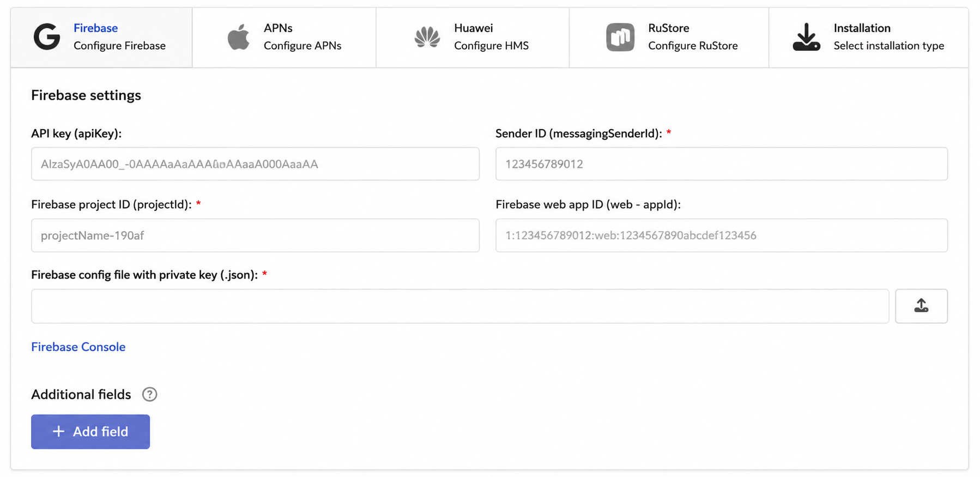Click the Installation download icon
The width and height of the screenshot is (980, 477).
806,37
